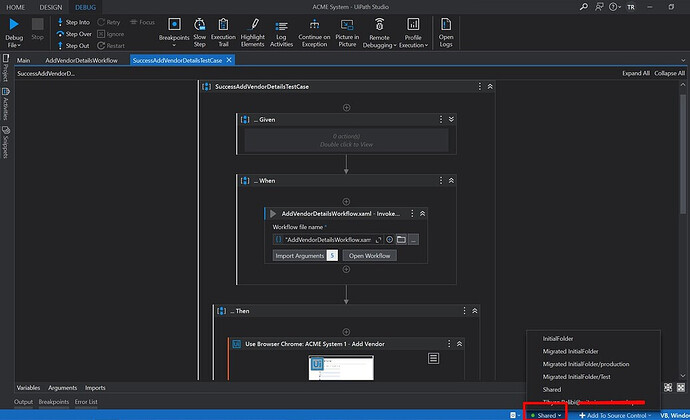
Task: Click the Workflow file name field
Action: pos(327,239)
